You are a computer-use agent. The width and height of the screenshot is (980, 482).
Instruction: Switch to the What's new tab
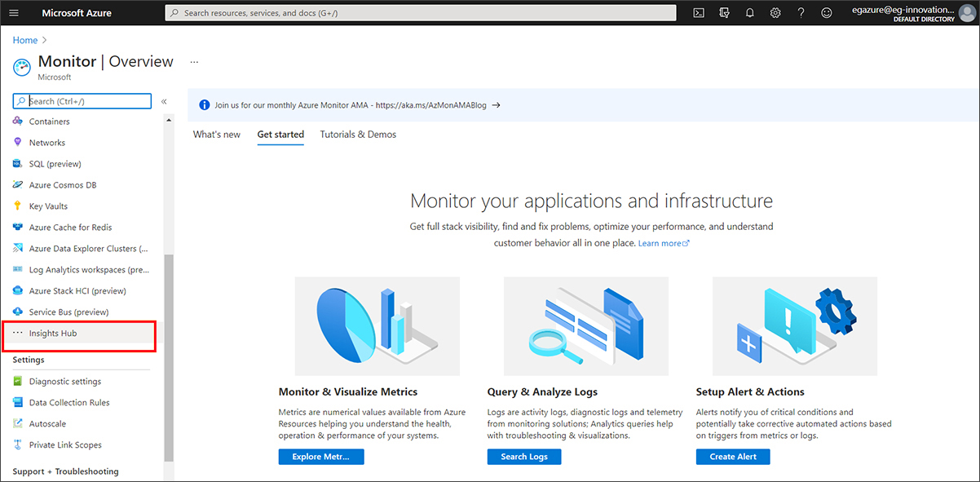pyautogui.click(x=217, y=135)
